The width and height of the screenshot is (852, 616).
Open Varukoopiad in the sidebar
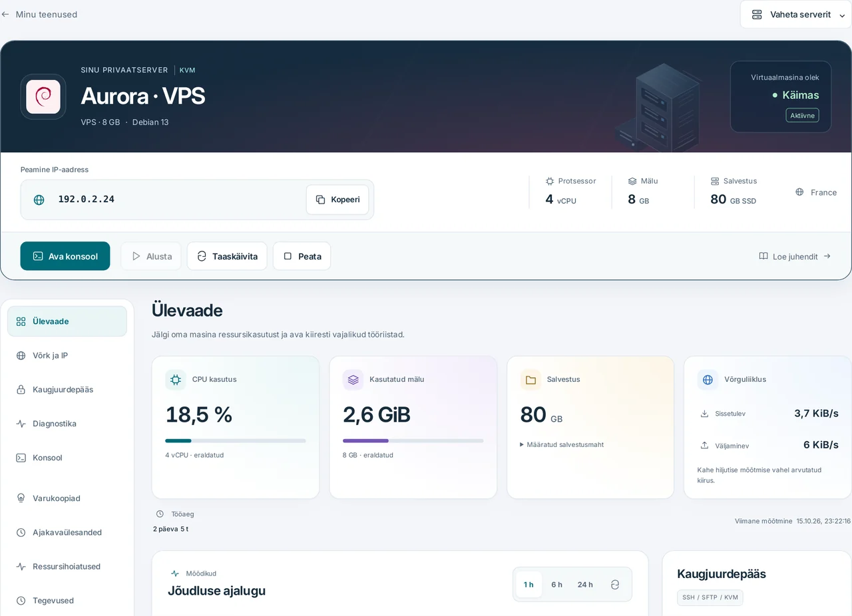(x=67, y=498)
